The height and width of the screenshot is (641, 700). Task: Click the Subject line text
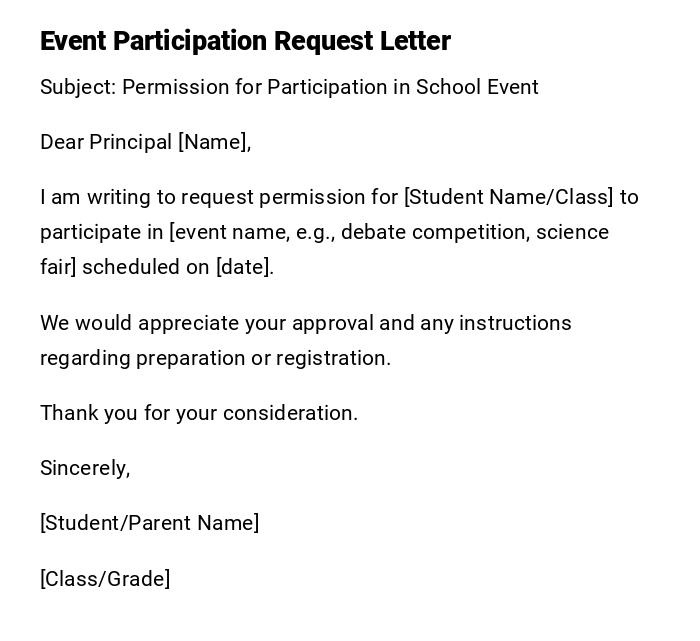point(289,87)
